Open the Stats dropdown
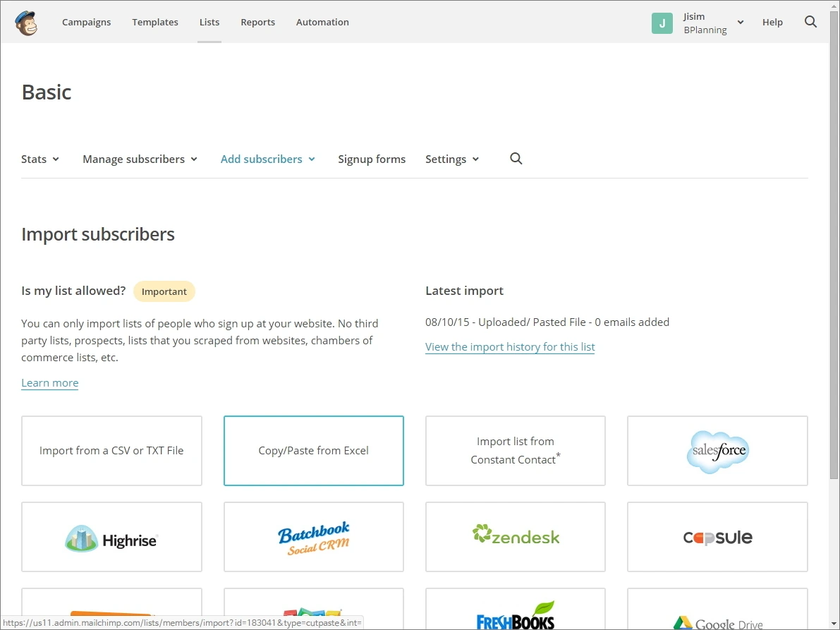840x630 pixels. 40,159
